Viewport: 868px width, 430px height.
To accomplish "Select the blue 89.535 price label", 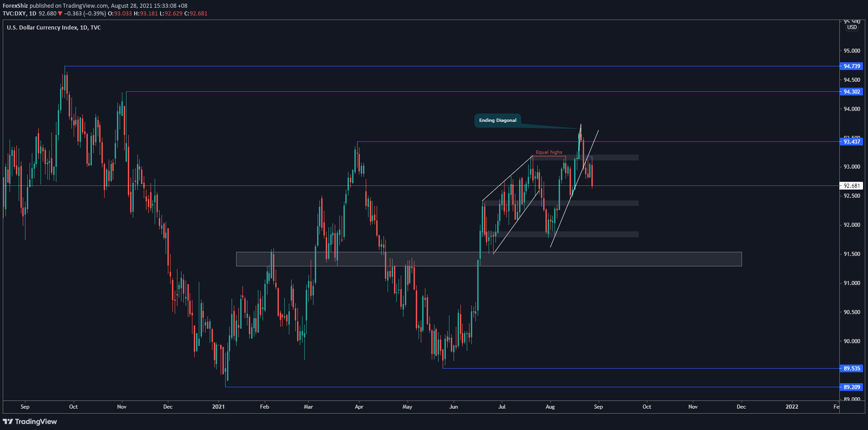I will click(852, 369).
